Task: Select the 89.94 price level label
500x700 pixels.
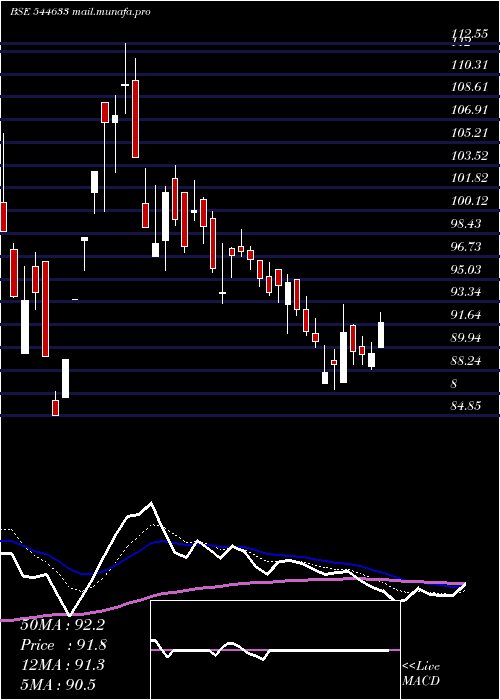Action: [x=466, y=338]
